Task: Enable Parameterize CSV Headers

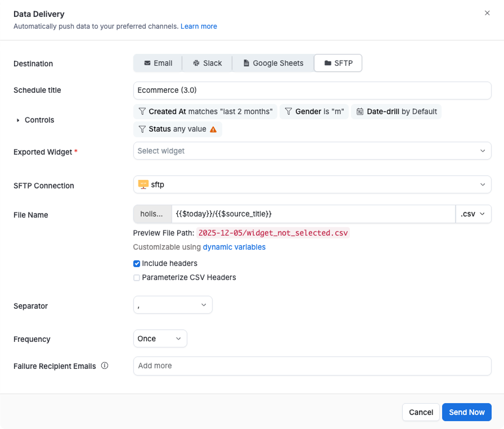Action: click(x=136, y=277)
